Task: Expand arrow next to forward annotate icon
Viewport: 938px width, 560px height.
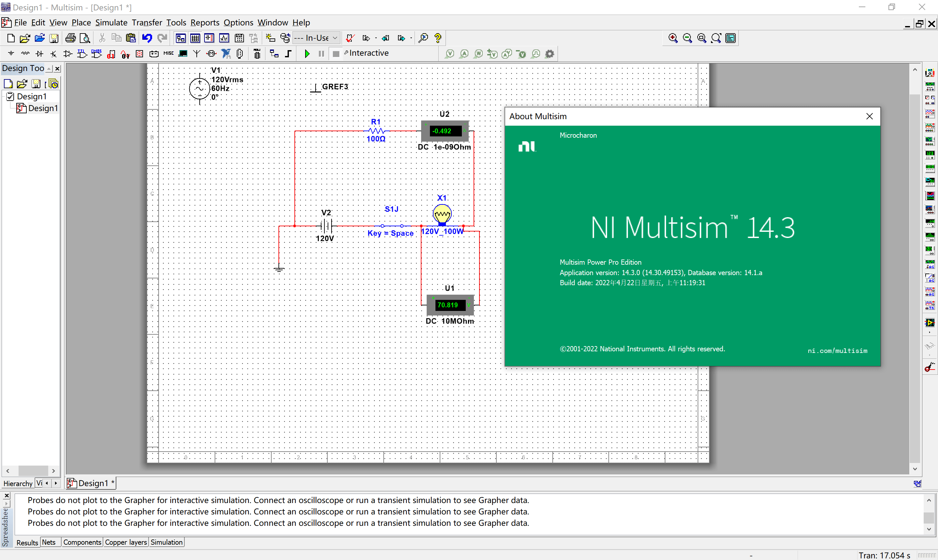Action: pos(411,38)
